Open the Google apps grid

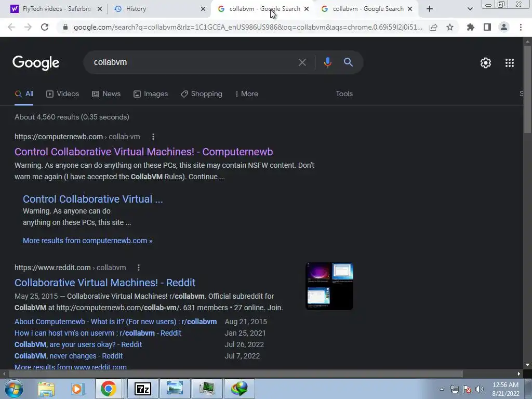(x=510, y=63)
